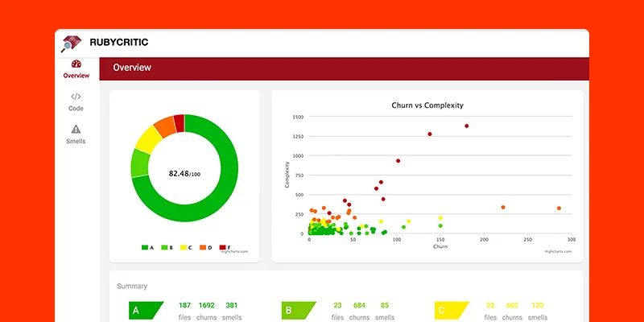
Task: Click the light green B donut segment
Action: click(x=140, y=163)
